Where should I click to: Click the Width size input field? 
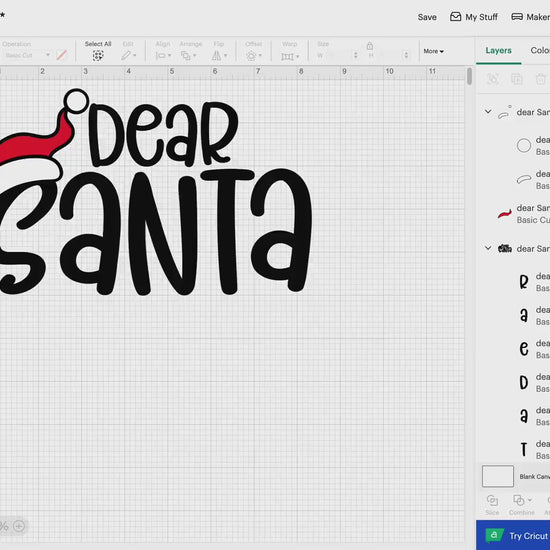(337, 55)
